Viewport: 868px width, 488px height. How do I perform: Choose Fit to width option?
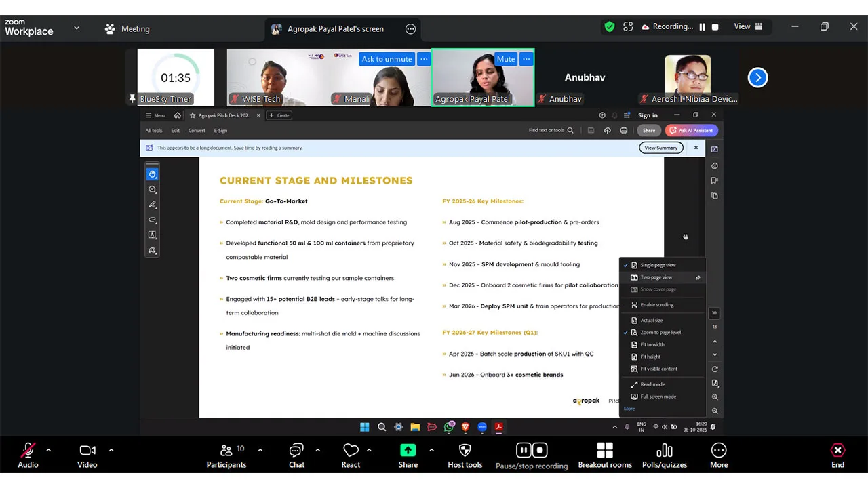652,344
